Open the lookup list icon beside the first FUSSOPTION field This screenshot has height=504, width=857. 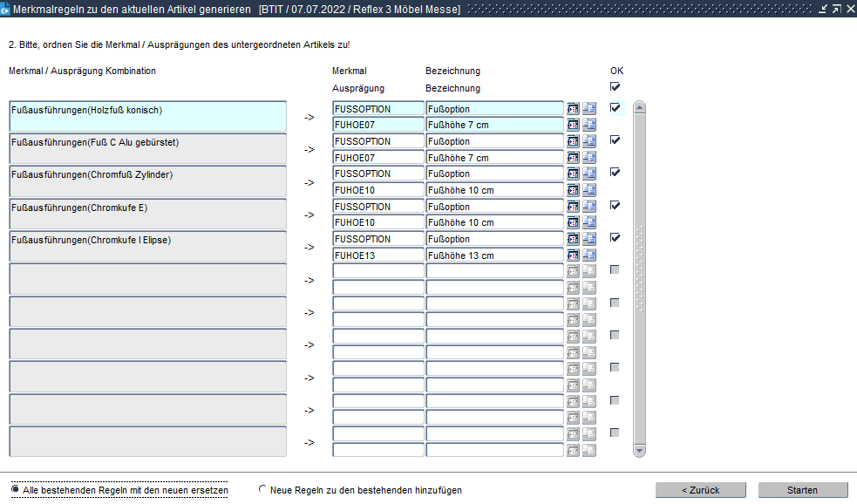574,109
